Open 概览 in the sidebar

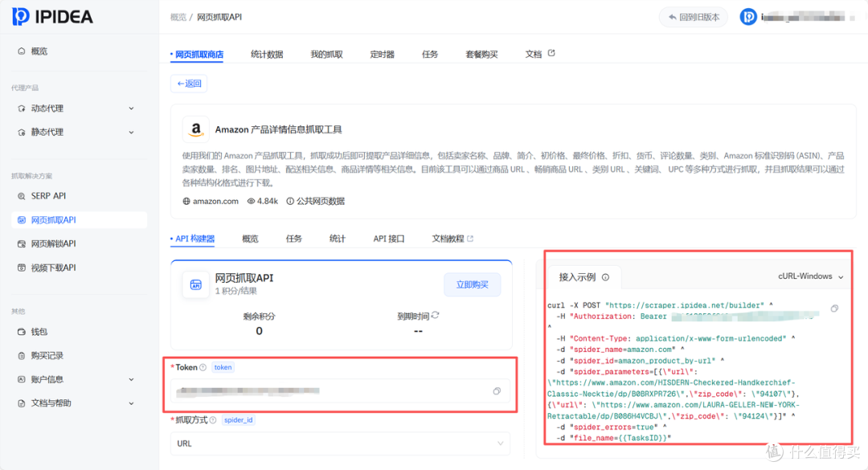39,51
